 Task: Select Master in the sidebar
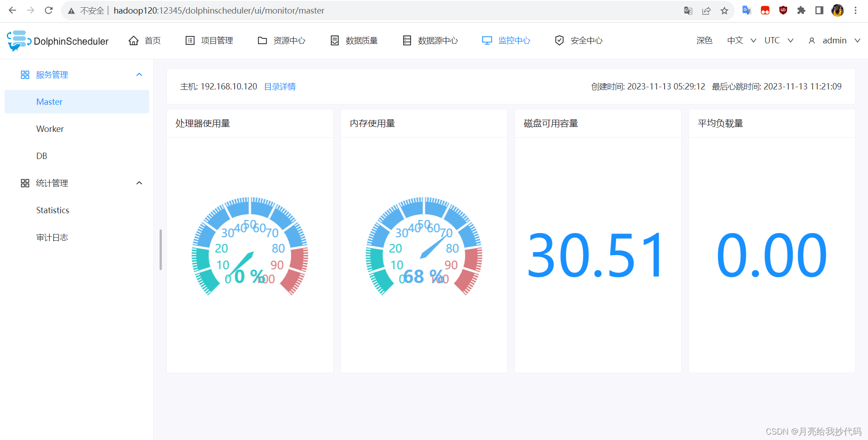tap(77, 102)
